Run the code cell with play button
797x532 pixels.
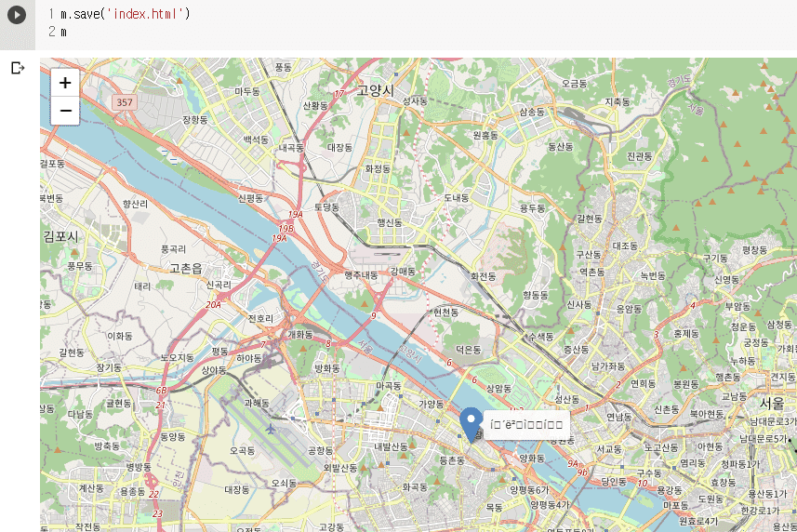point(17,15)
